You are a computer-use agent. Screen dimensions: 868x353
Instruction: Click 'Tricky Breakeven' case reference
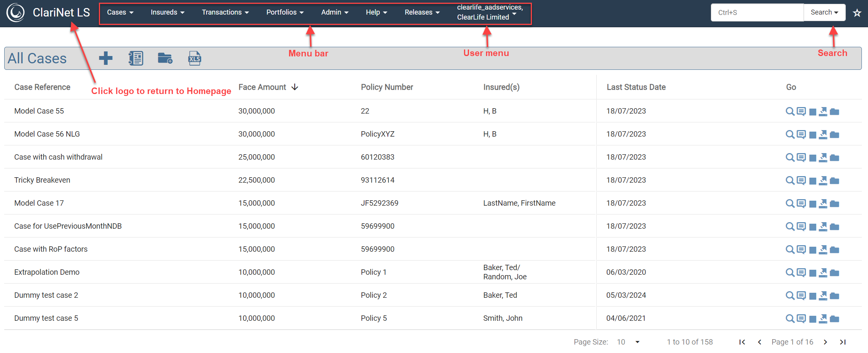tap(42, 180)
